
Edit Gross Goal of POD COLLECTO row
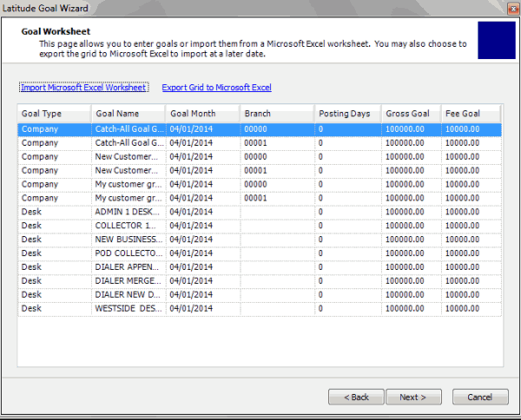point(411,253)
